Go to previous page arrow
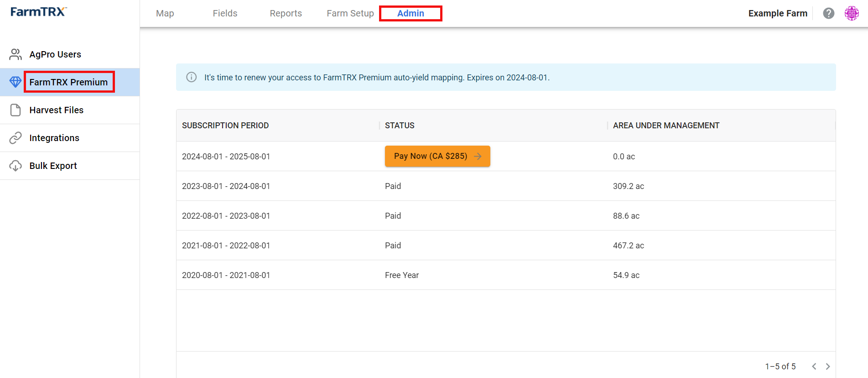Image resolution: width=868 pixels, height=378 pixels. [814, 366]
